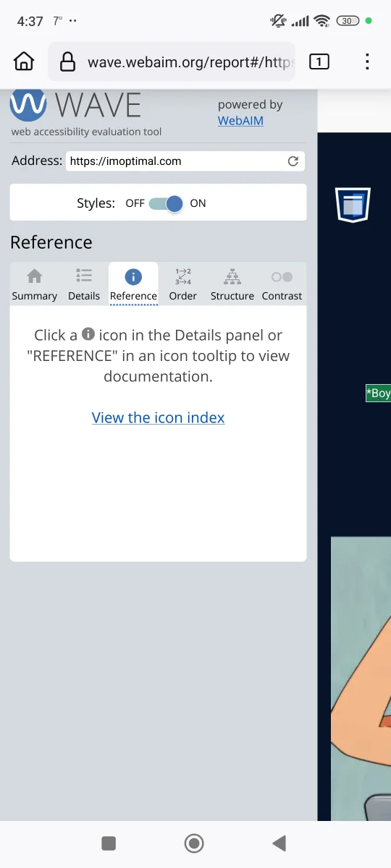Viewport: 391px width, 868px height.
Task: Tap the browser URL bar
Action: click(172, 61)
